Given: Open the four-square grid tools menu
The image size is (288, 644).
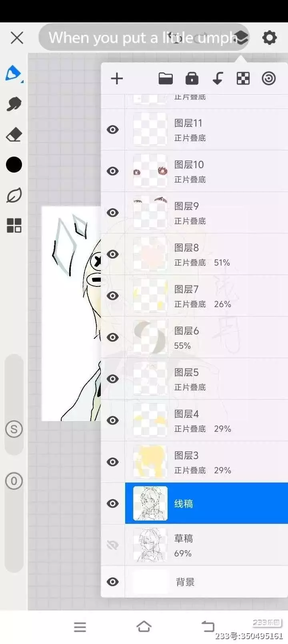Looking at the screenshot, I should pyautogui.click(x=14, y=225).
